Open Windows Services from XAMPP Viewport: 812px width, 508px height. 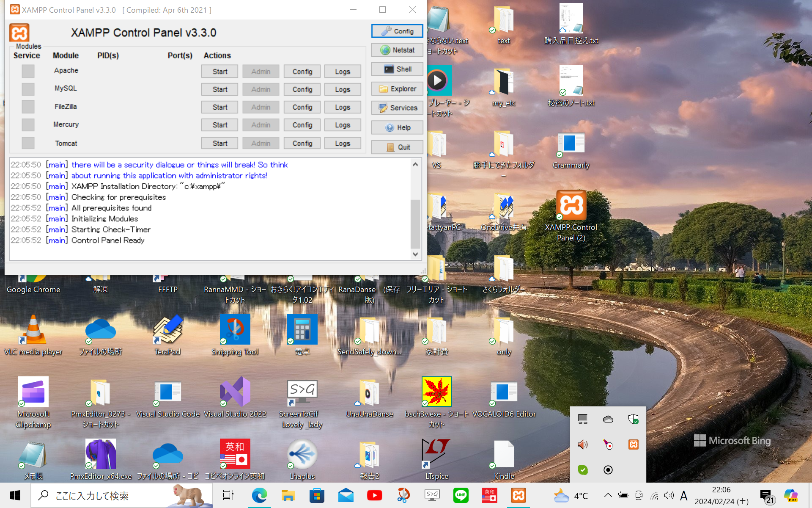[397, 108]
